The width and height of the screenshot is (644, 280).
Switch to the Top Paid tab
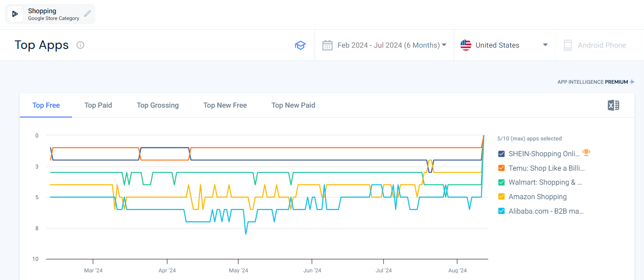(x=98, y=105)
